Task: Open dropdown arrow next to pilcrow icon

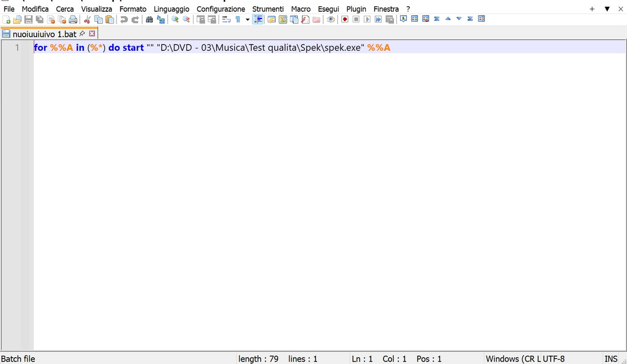Action: pyautogui.click(x=247, y=20)
